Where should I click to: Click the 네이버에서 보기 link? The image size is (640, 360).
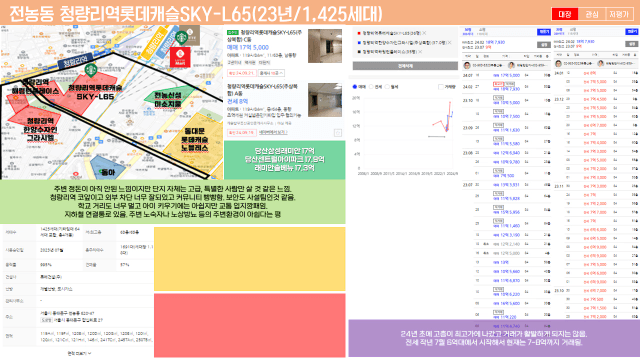point(273,132)
